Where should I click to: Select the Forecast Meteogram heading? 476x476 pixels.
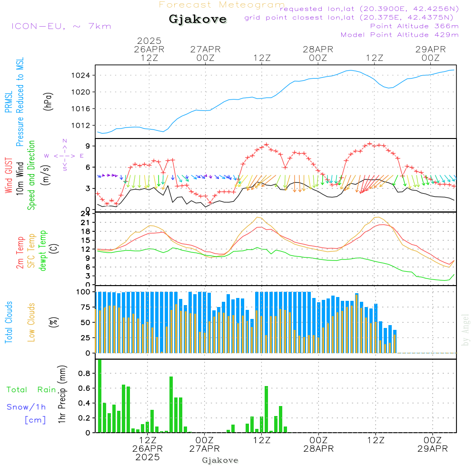point(222,5)
